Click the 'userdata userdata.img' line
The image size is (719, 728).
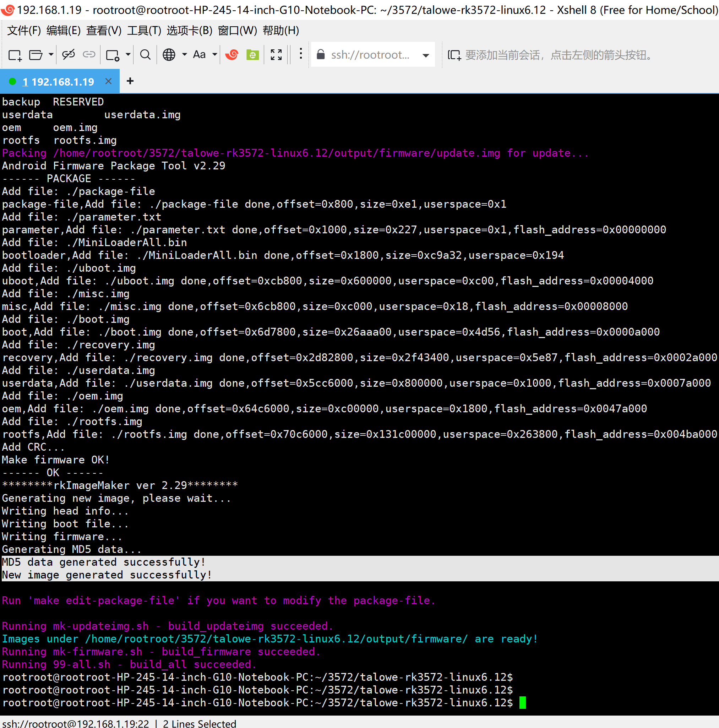(x=91, y=115)
